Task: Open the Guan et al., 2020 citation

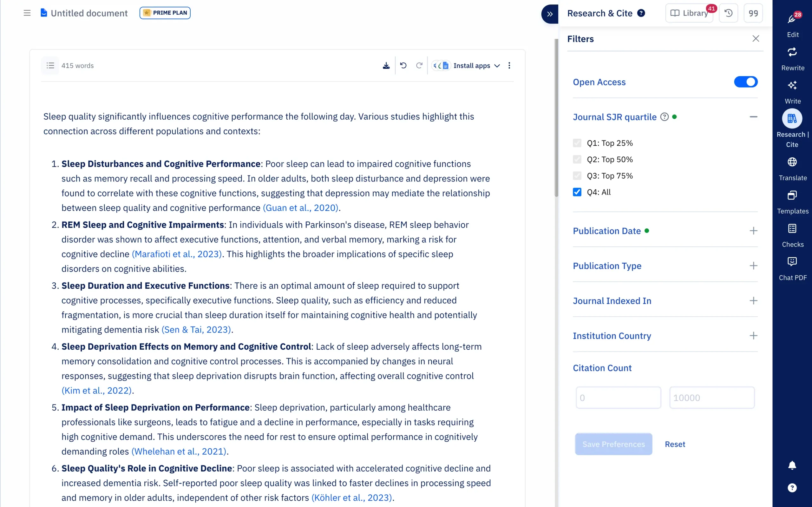Action: tap(301, 208)
